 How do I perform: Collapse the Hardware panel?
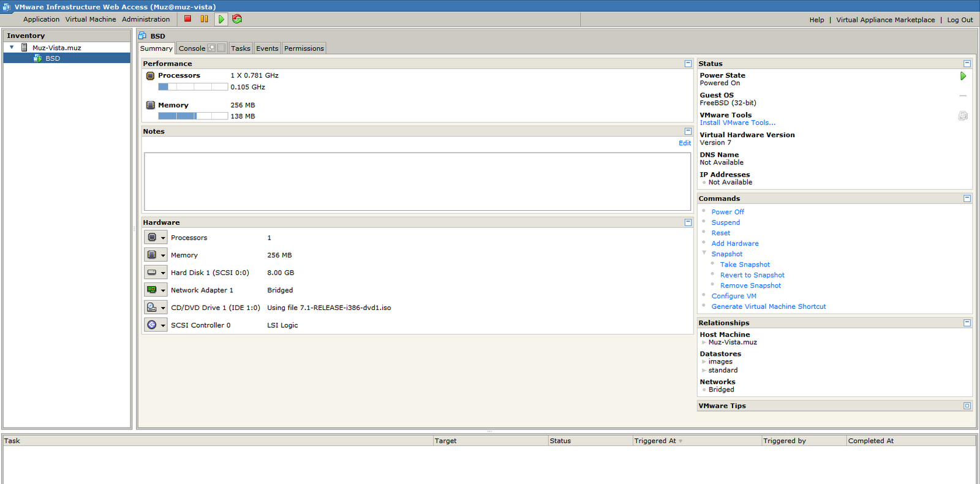click(x=688, y=222)
